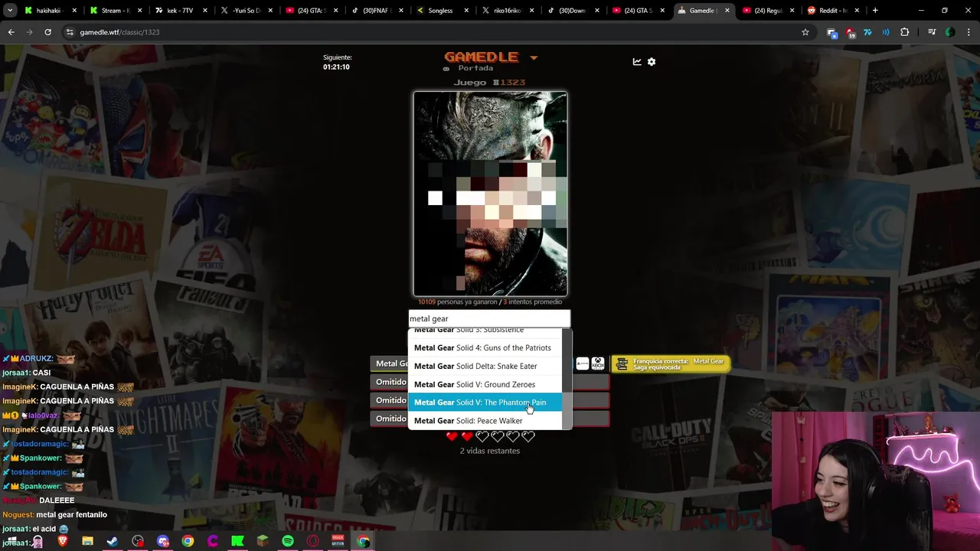Click the gamedle.wtf address bar URL
This screenshot has height=551, width=980.
tap(119, 32)
